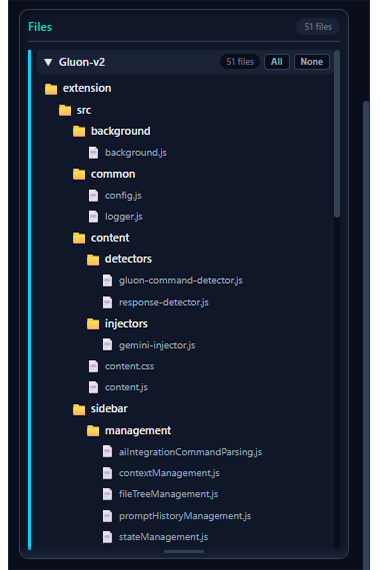
Task: Click the management folder icon
Action: point(93,431)
